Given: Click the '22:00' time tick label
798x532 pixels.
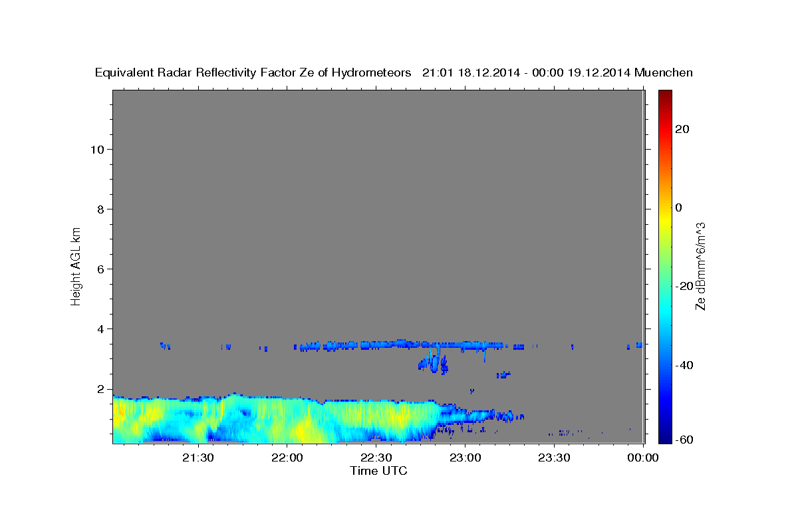Looking at the screenshot, I should pyautogui.click(x=287, y=458).
